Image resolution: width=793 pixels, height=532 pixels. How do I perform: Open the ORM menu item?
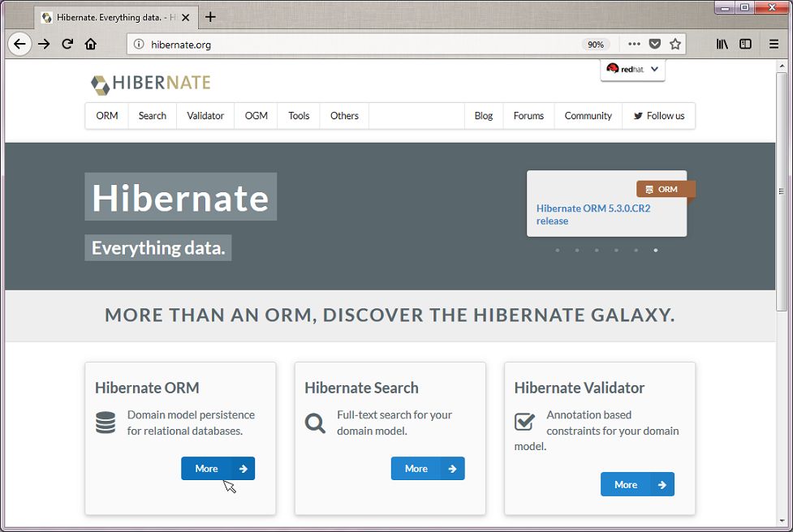click(x=106, y=116)
